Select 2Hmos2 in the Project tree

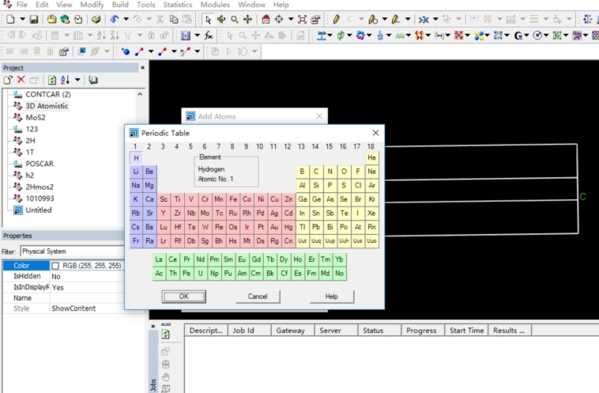40,187
